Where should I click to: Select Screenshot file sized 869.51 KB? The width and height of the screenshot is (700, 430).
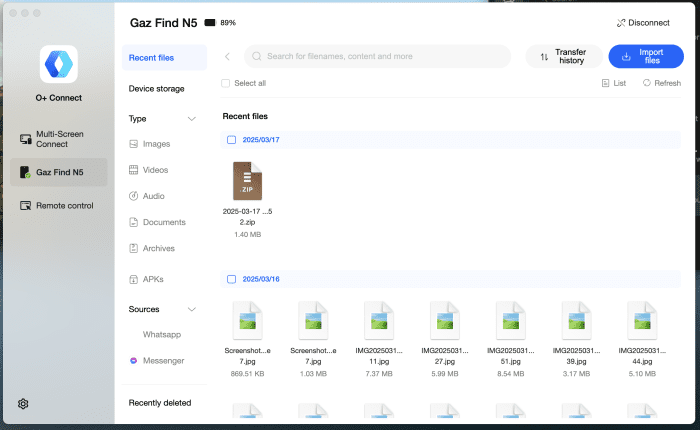pos(247,321)
